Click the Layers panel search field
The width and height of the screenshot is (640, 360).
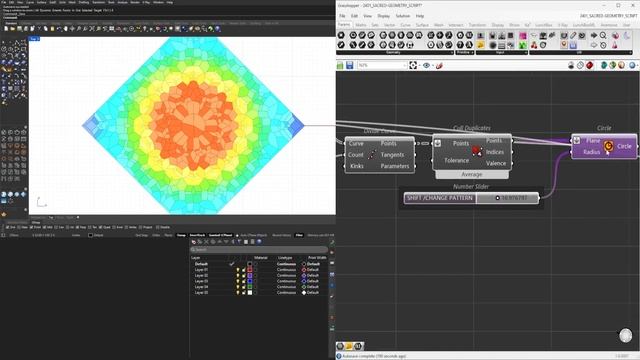click(x=259, y=249)
